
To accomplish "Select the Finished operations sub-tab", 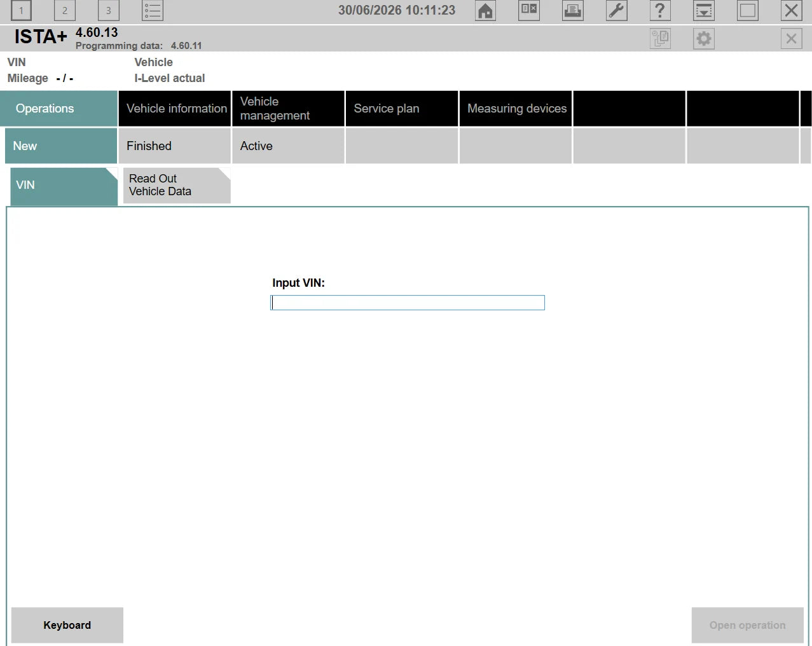I will [175, 146].
